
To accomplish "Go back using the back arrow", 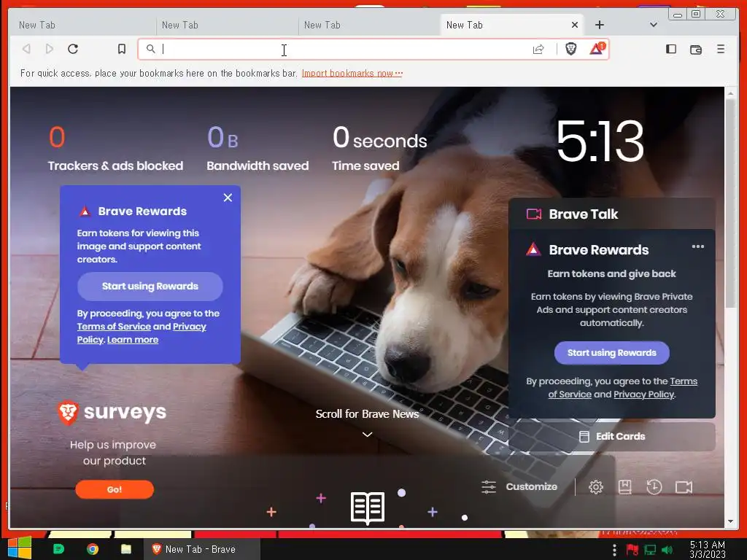I will tap(27, 49).
